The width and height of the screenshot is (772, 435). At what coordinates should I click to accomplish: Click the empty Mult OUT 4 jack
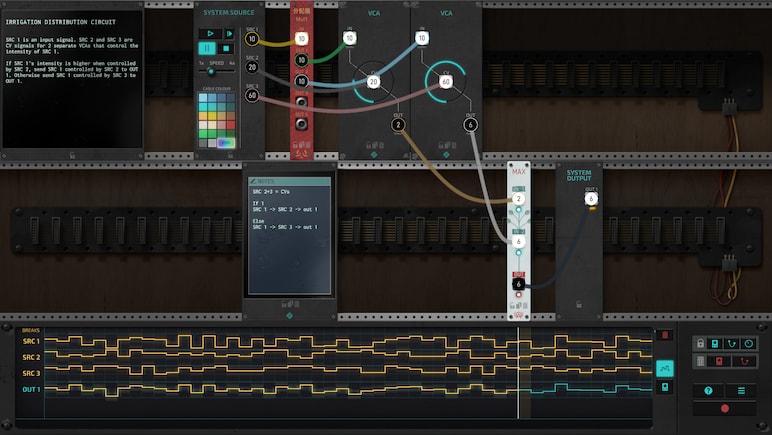(302, 124)
